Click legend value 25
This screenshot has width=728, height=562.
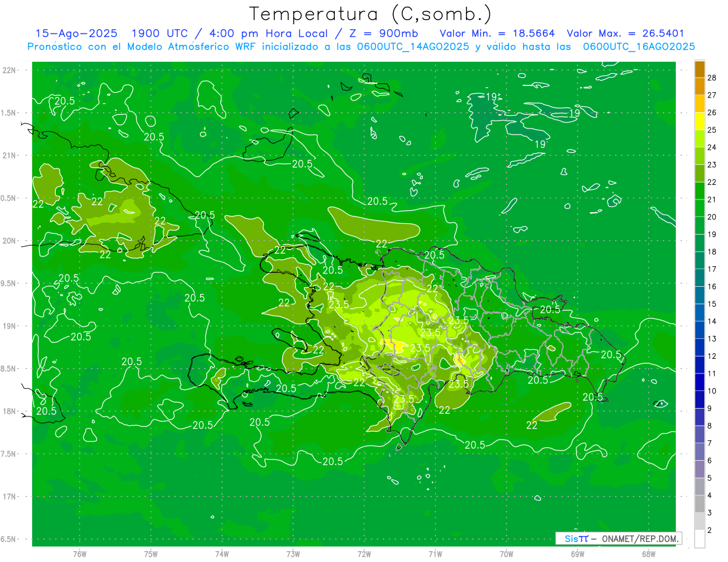pos(712,130)
